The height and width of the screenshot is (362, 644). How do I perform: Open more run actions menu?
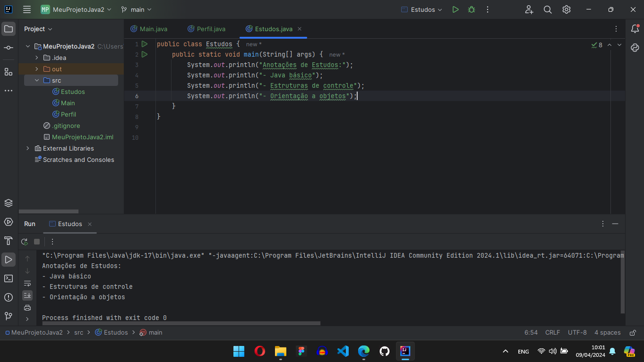click(x=488, y=9)
